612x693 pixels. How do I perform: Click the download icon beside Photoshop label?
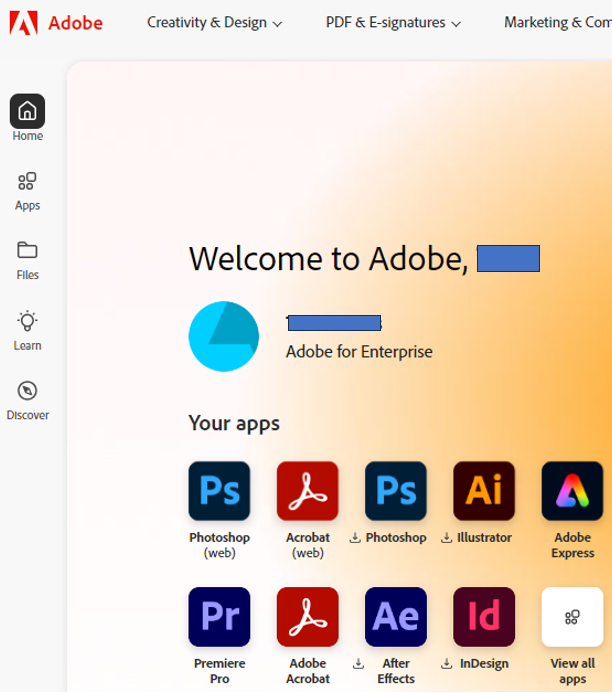click(355, 538)
